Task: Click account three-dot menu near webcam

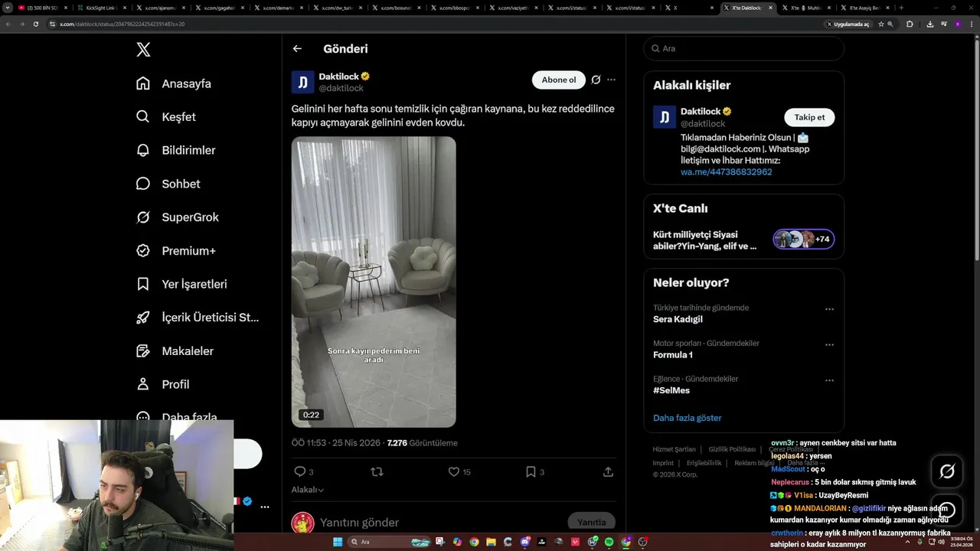Action: (x=265, y=507)
